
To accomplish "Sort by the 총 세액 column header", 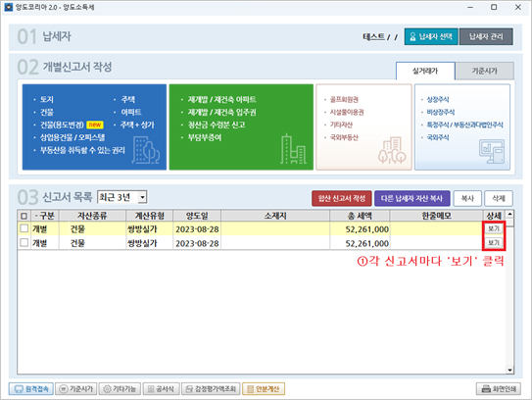I will point(360,216).
